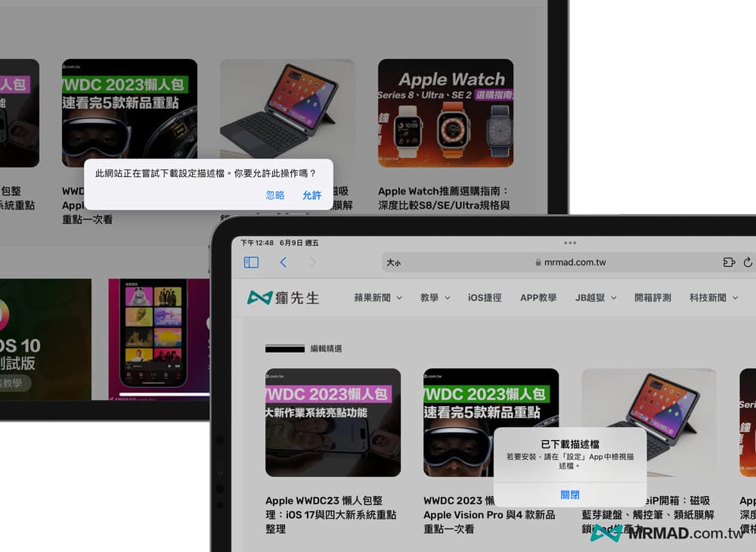Reload the page with refresh icon

tap(748, 262)
